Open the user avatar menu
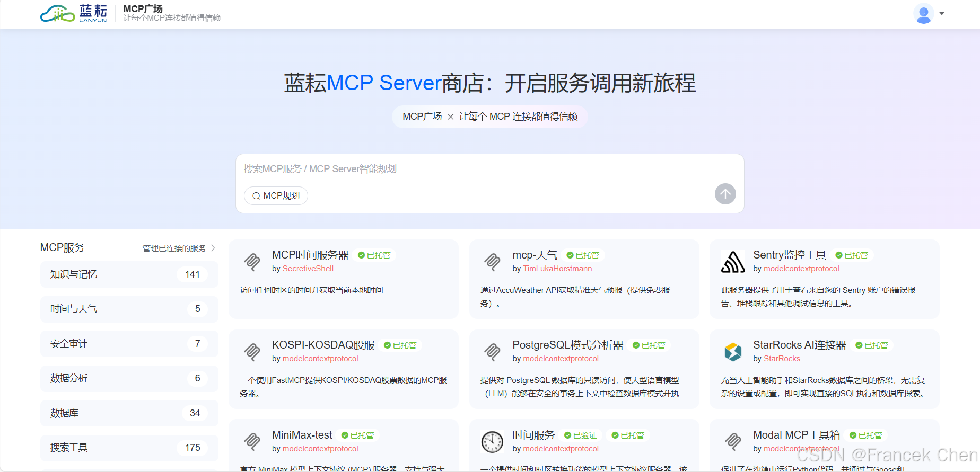The height and width of the screenshot is (472, 980). pos(924,14)
